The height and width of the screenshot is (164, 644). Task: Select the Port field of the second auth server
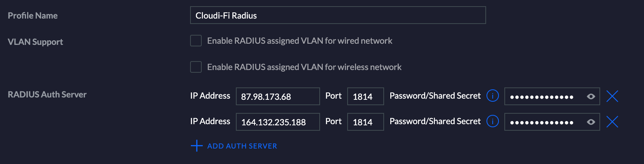pos(365,122)
